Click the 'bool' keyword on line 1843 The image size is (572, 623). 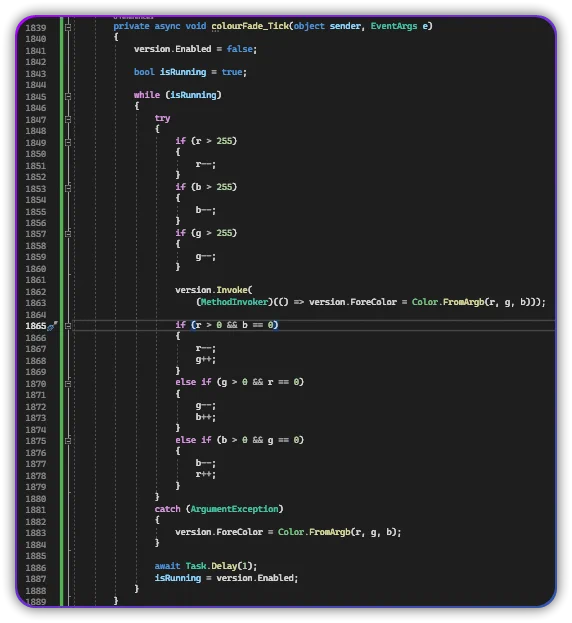click(x=144, y=72)
